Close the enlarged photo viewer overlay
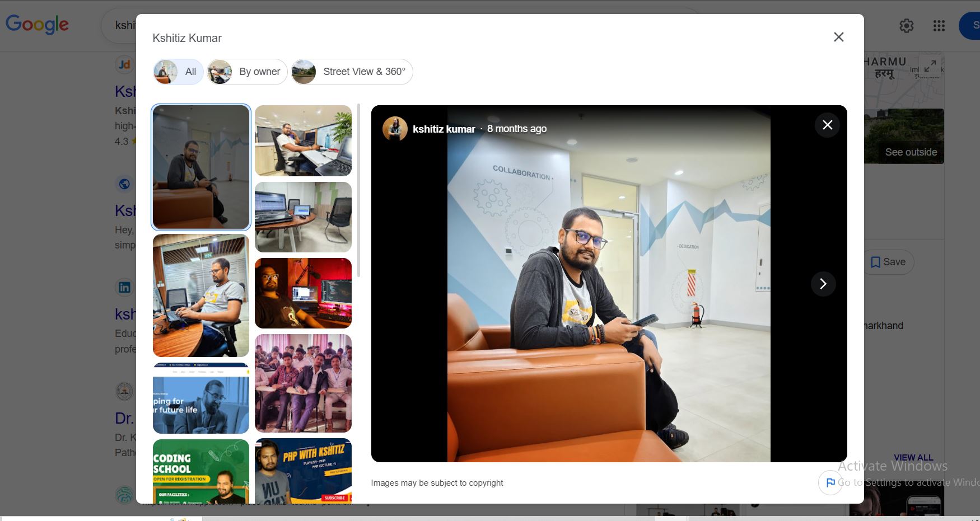The image size is (980, 521). tap(827, 125)
